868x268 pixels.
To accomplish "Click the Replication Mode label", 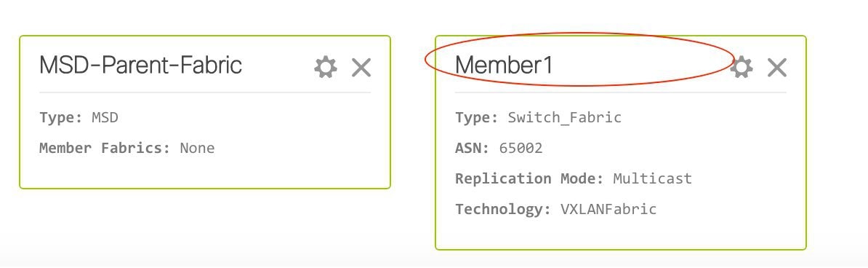I will (x=529, y=178).
